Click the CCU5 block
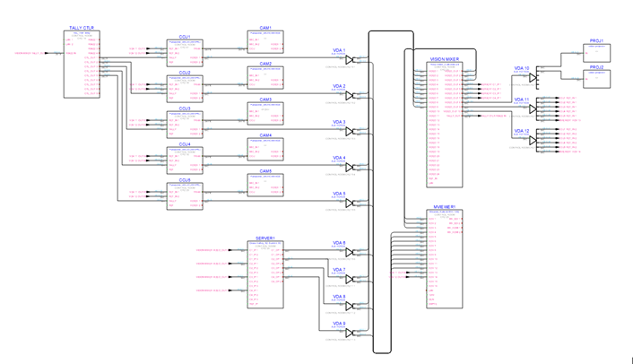 coord(185,195)
